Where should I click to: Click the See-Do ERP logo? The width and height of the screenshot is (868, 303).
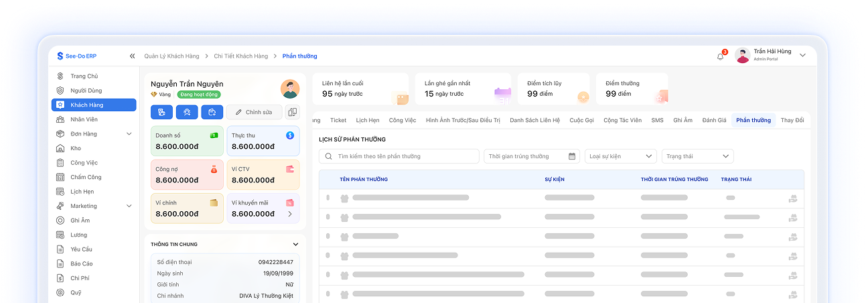tap(76, 56)
